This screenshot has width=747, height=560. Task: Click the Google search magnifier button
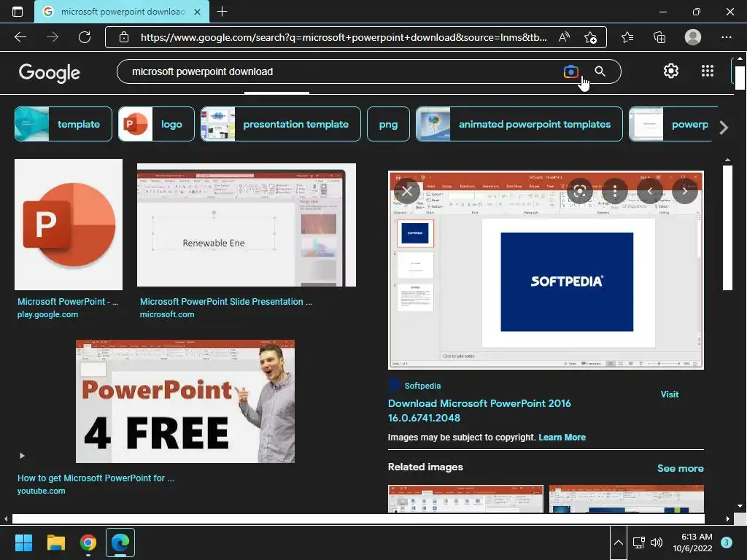(600, 71)
